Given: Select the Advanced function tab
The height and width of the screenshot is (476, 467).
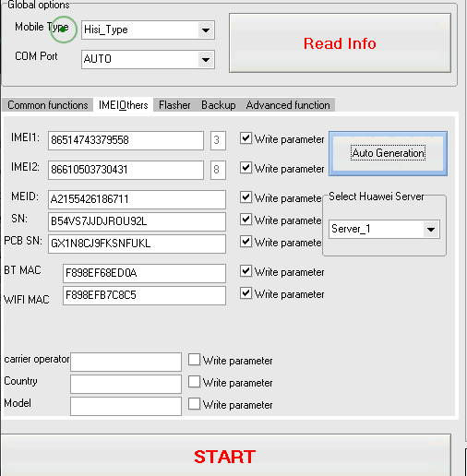Looking at the screenshot, I should coord(288,105).
